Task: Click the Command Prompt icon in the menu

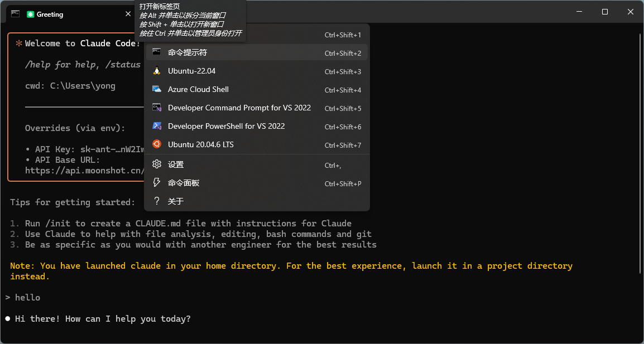Action: pyautogui.click(x=156, y=52)
